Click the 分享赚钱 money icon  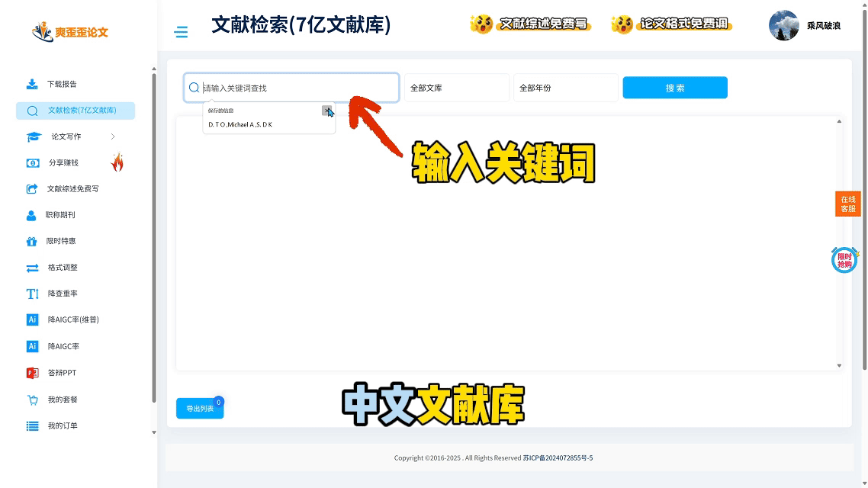tap(33, 163)
